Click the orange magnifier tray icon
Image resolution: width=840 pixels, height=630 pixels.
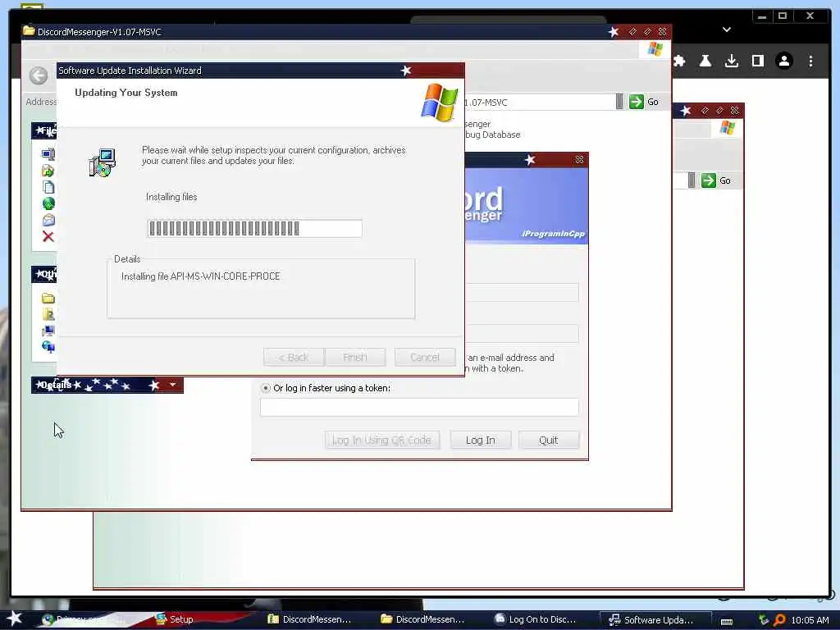click(779, 620)
